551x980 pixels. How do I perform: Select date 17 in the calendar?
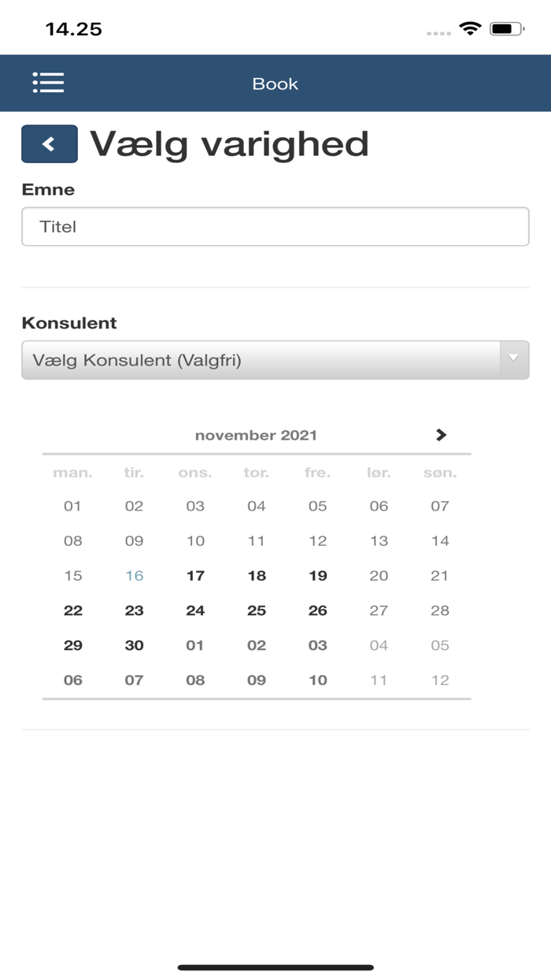point(194,576)
